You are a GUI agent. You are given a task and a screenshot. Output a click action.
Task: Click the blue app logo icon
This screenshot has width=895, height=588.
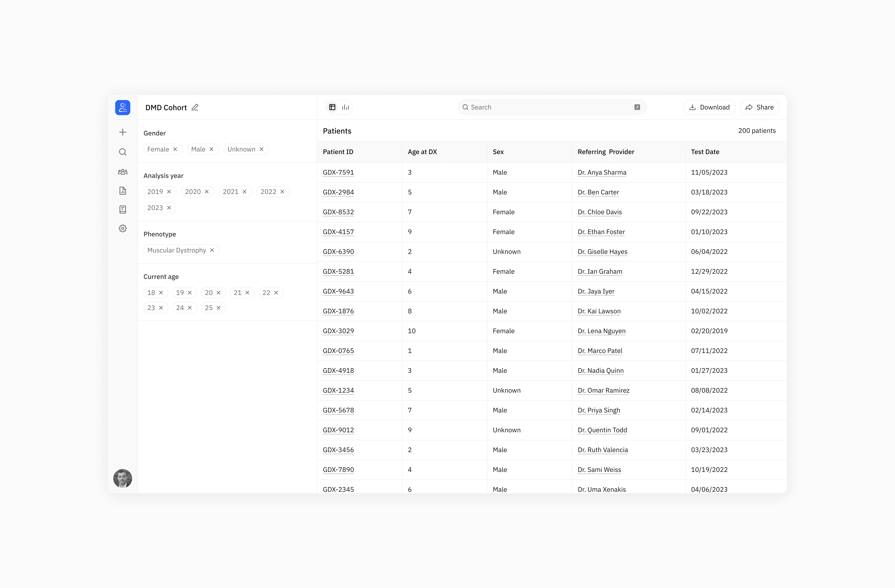pos(123,108)
